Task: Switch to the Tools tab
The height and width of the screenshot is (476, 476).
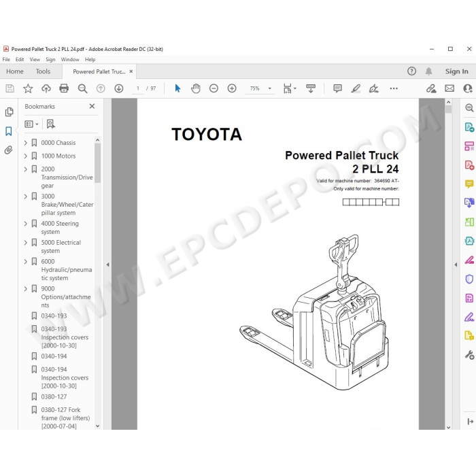Action: pos(43,71)
